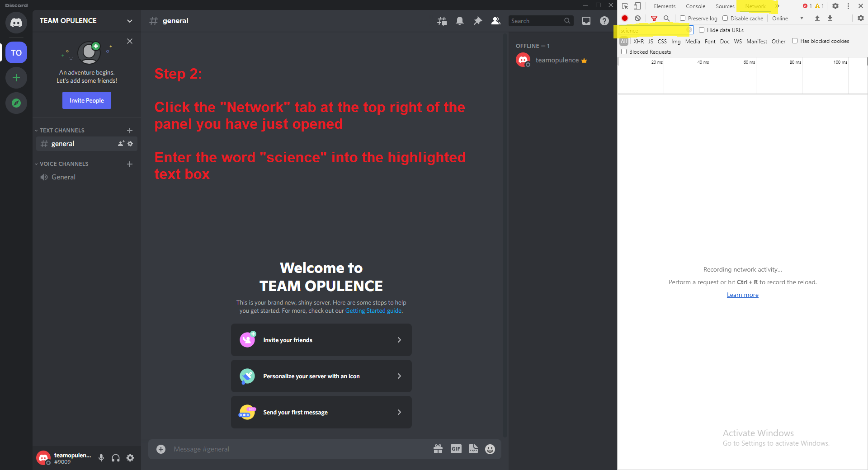The height and width of the screenshot is (470, 868).
Task: Open Getting Started guide link
Action: pyautogui.click(x=373, y=310)
